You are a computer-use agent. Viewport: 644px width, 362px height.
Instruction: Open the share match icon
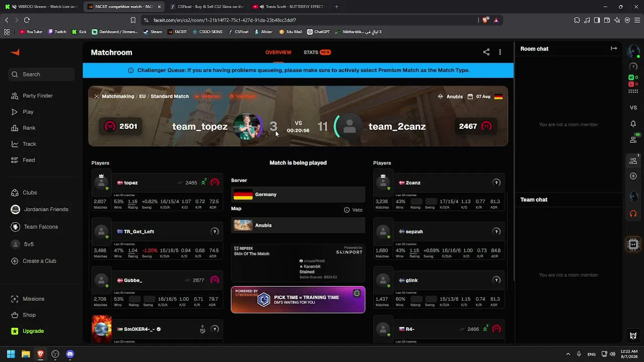pyautogui.click(x=486, y=52)
